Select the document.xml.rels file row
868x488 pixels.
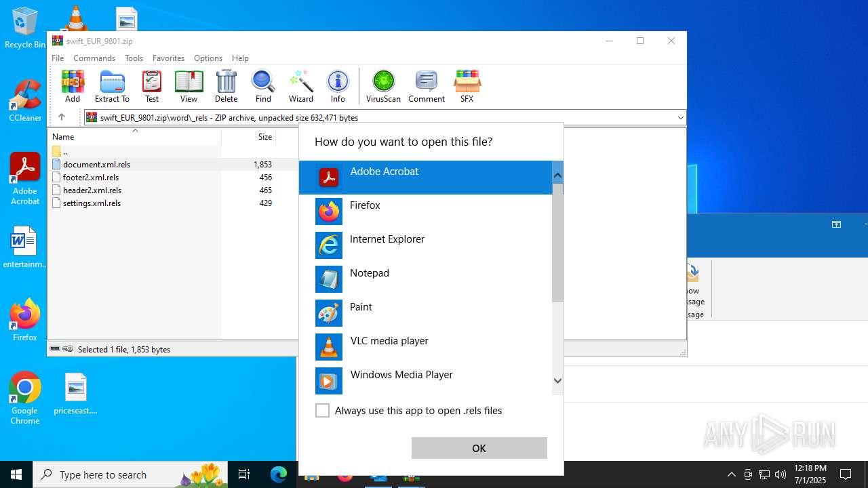(173, 165)
